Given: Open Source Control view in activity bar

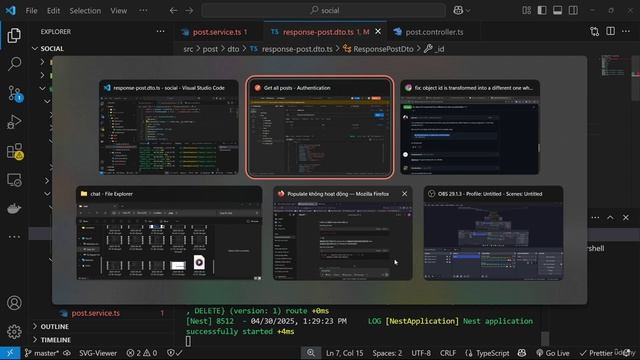Looking at the screenshot, I should pos(15,93).
